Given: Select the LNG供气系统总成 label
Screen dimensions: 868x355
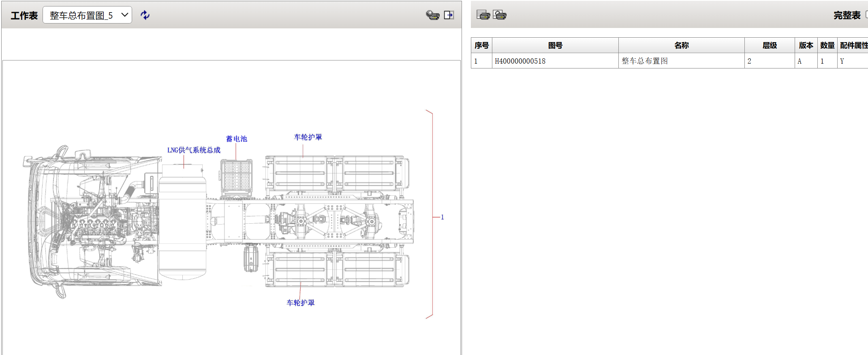Looking at the screenshot, I should tap(194, 150).
